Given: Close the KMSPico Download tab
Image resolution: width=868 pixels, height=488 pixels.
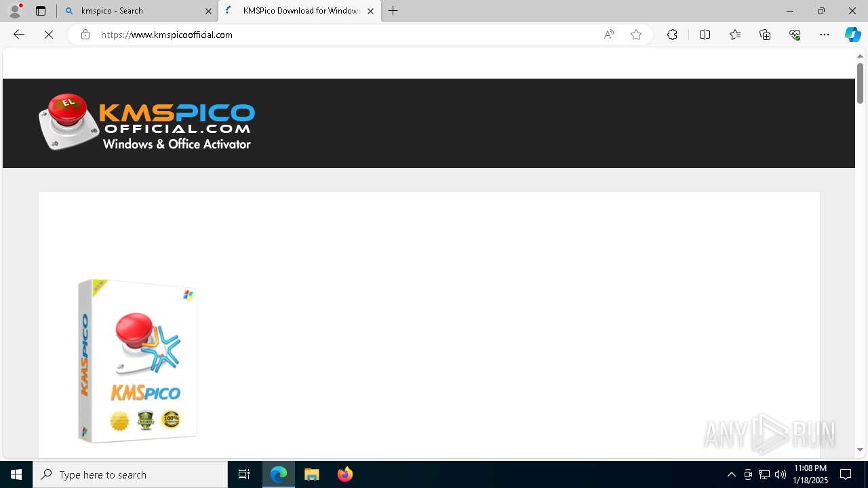Looking at the screenshot, I should (x=370, y=11).
